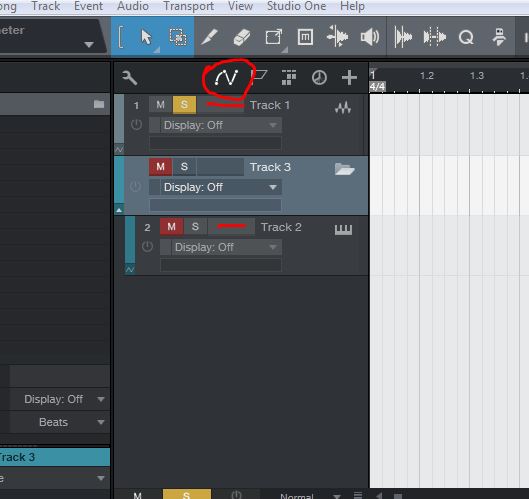Viewport: 529px width, 499px height.
Task: Click the Track 3 name label
Action: 270,167
